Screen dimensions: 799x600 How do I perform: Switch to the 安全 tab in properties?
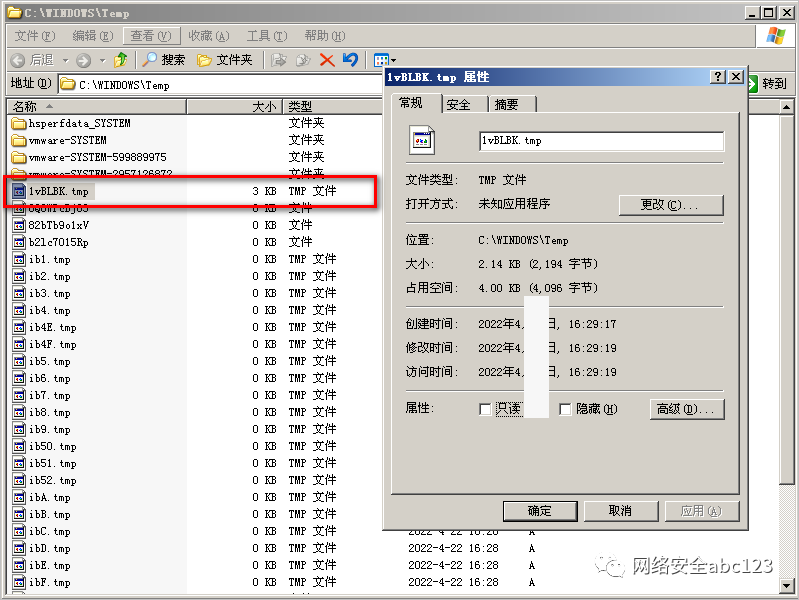pyautogui.click(x=464, y=105)
